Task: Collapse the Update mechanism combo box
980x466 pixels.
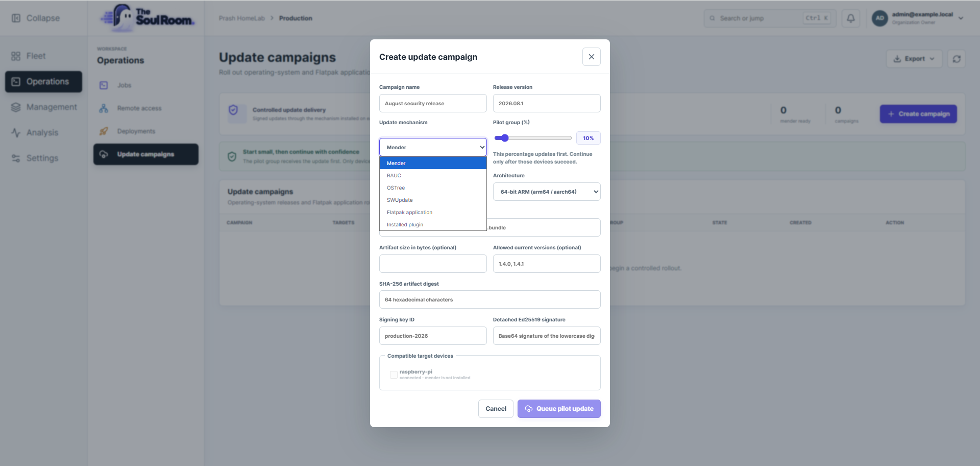Action: pos(433,147)
